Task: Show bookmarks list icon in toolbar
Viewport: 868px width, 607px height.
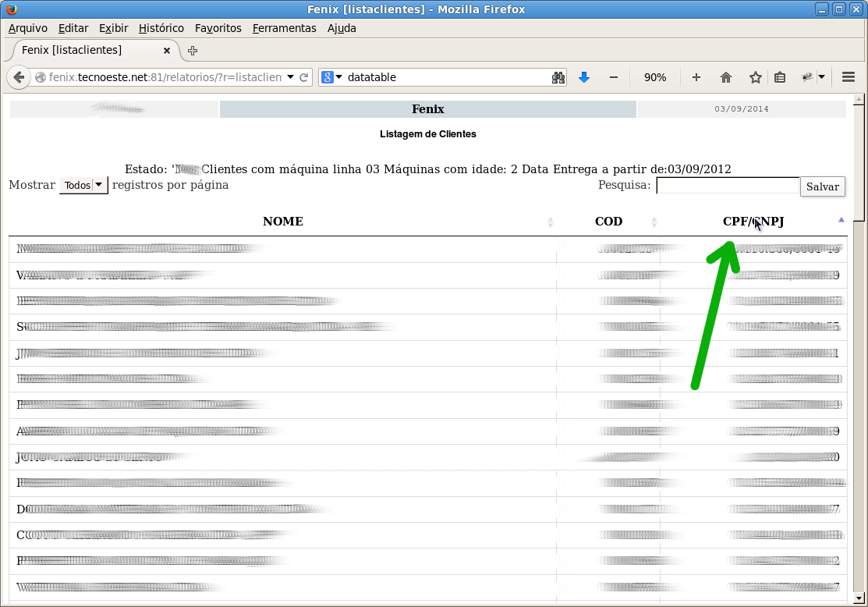Action: [x=780, y=77]
